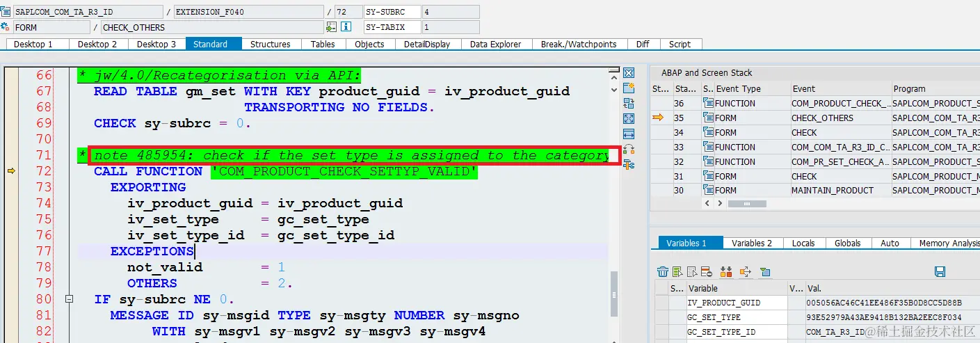The width and height of the screenshot is (980, 343).
Task: Switch to Desktop 2 tab
Action: pyautogui.click(x=97, y=44)
